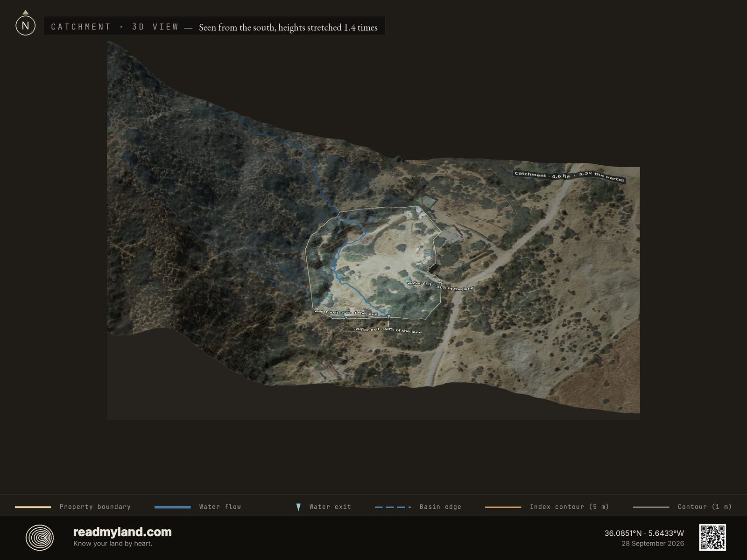Click the Index contour (5 m) legend swatch
The height and width of the screenshot is (560, 747).
point(503,507)
